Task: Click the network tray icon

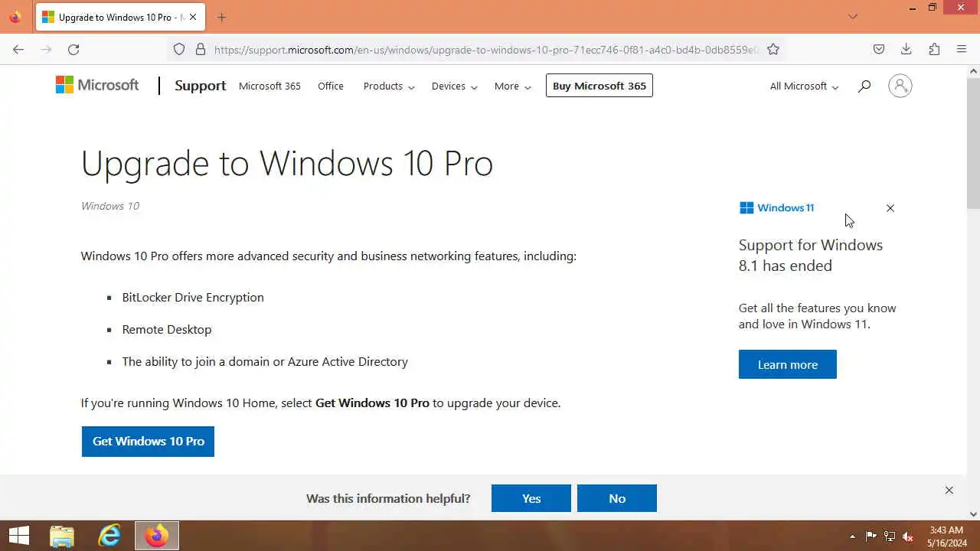Action: click(x=890, y=536)
